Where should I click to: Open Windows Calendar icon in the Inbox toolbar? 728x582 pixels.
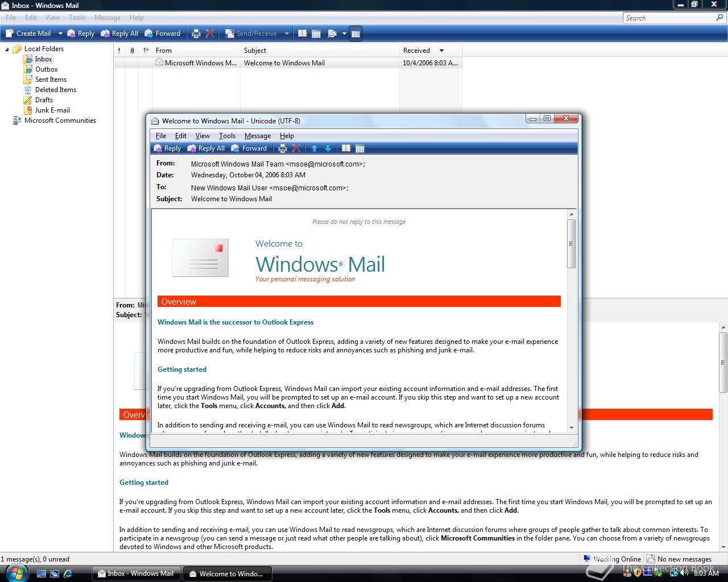click(316, 34)
